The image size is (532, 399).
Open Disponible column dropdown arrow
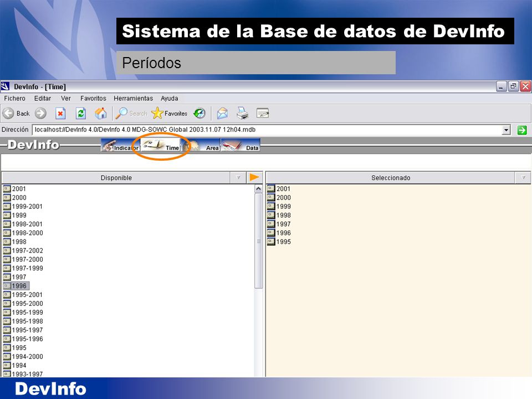(x=238, y=177)
